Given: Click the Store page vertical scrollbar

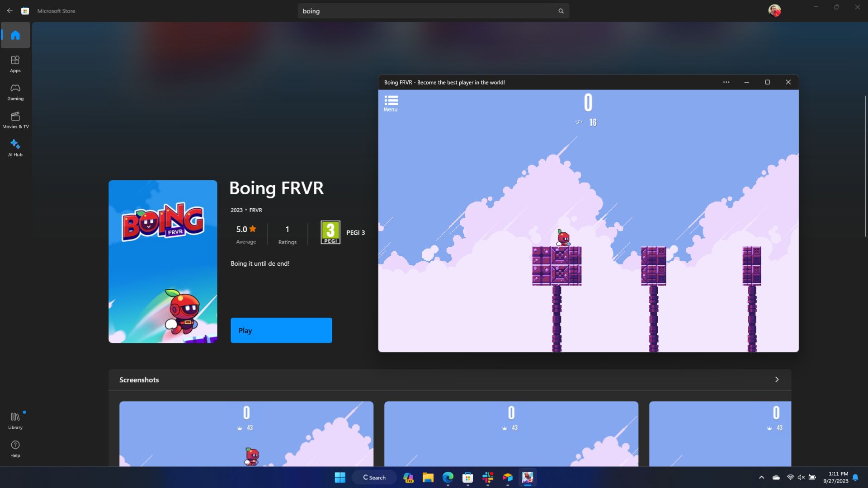Looking at the screenshot, I should coord(866,166).
